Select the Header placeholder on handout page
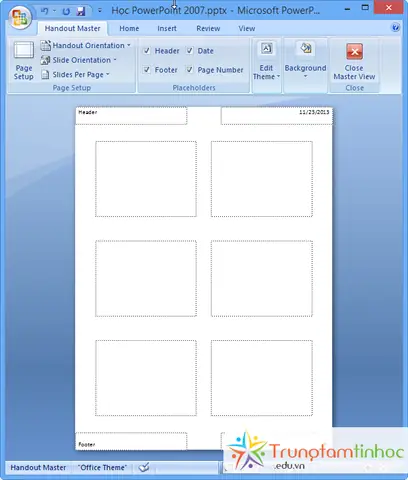This screenshot has width=408, height=480. (131, 116)
